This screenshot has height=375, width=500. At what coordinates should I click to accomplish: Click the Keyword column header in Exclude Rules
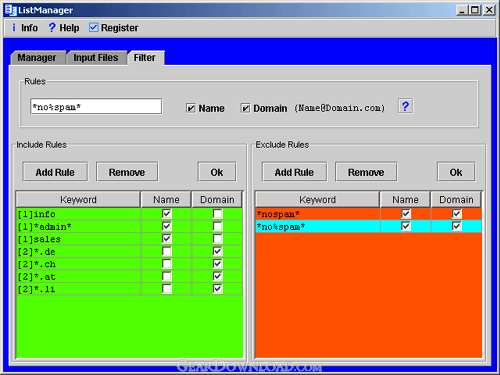coord(317,199)
